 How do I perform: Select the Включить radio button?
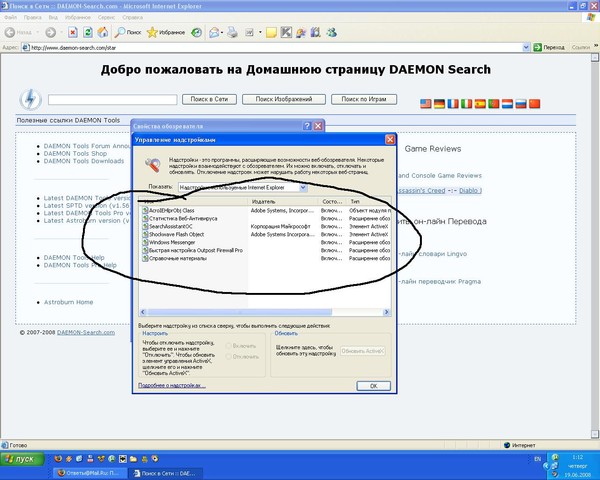coord(229,346)
